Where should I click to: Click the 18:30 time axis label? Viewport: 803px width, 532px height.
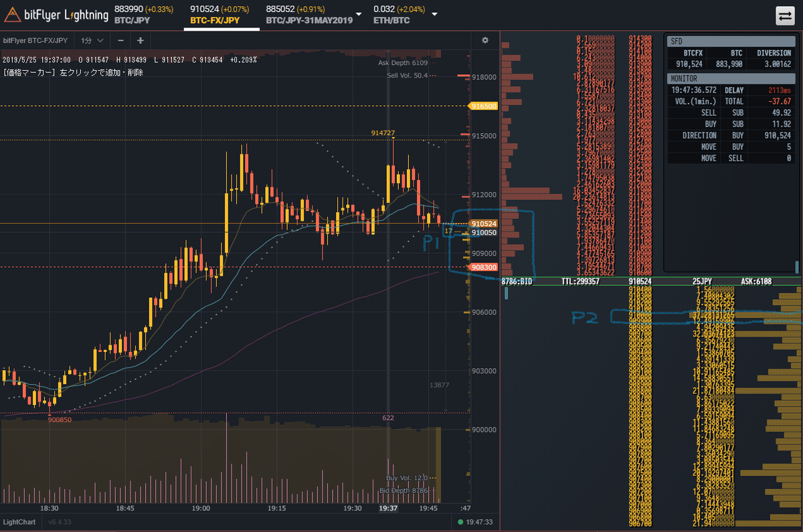coord(50,509)
